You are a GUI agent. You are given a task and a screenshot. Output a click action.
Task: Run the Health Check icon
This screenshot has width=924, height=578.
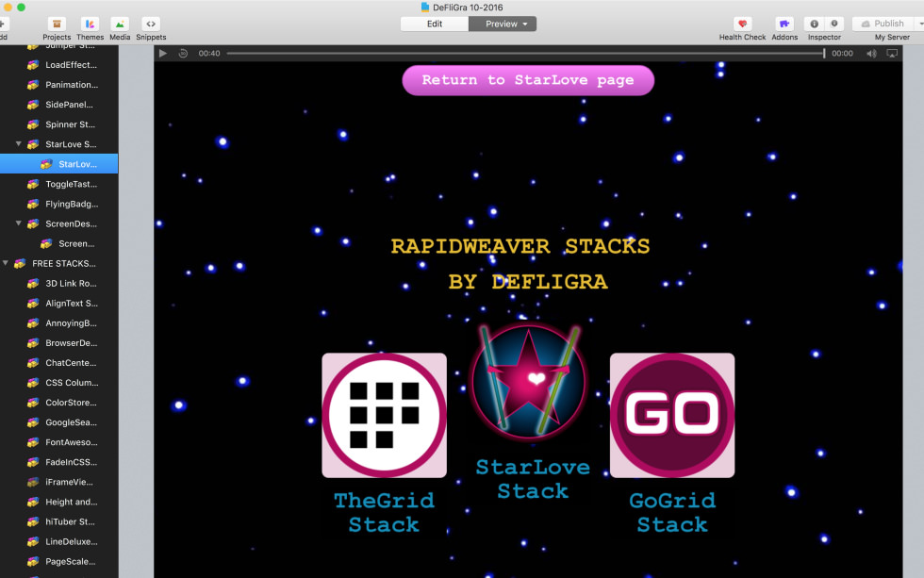tap(743, 25)
